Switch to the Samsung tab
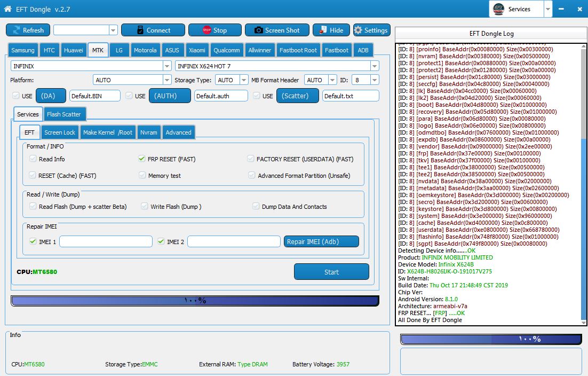This screenshot has height=376, width=588. click(23, 50)
